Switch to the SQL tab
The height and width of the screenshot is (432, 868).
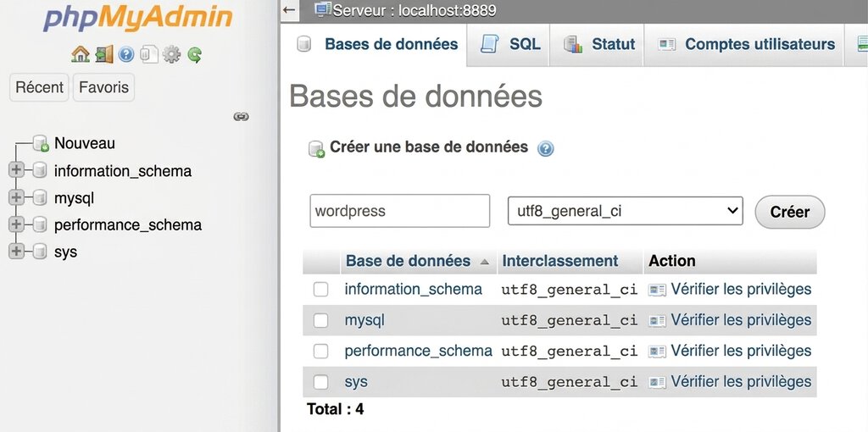(511, 44)
